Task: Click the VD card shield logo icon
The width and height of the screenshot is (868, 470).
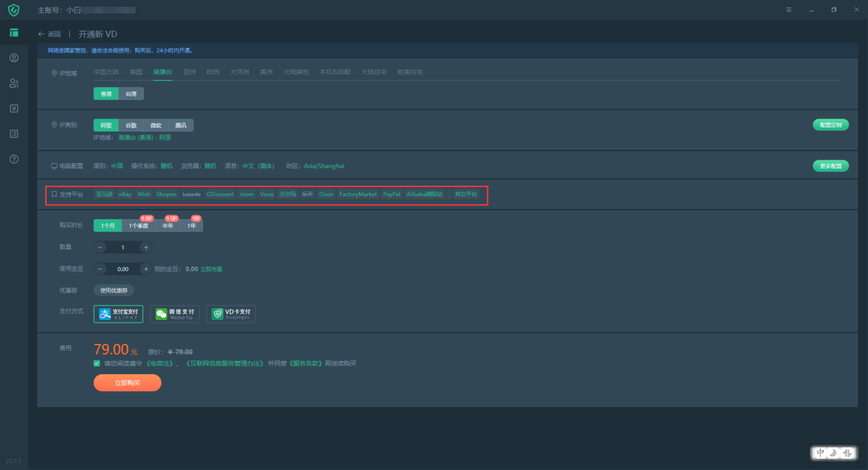Action: pyautogui.click(x=217, y=314)
